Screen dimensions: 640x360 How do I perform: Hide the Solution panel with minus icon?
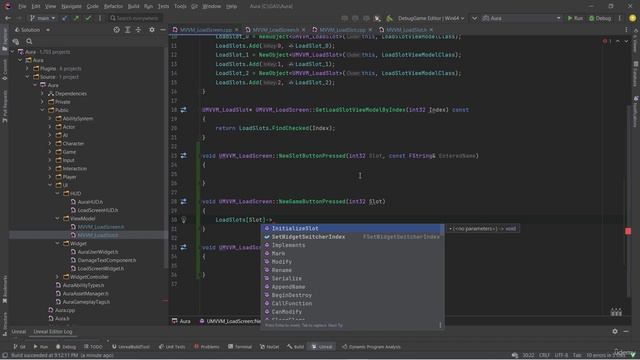coord(163,30)
